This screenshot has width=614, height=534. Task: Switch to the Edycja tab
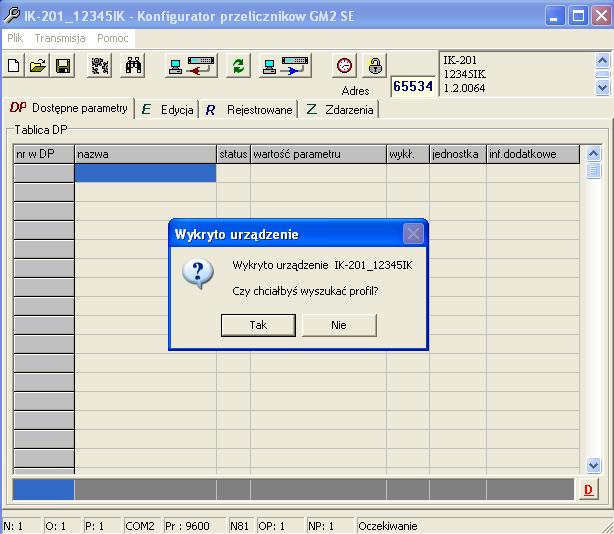pos(167,110)
